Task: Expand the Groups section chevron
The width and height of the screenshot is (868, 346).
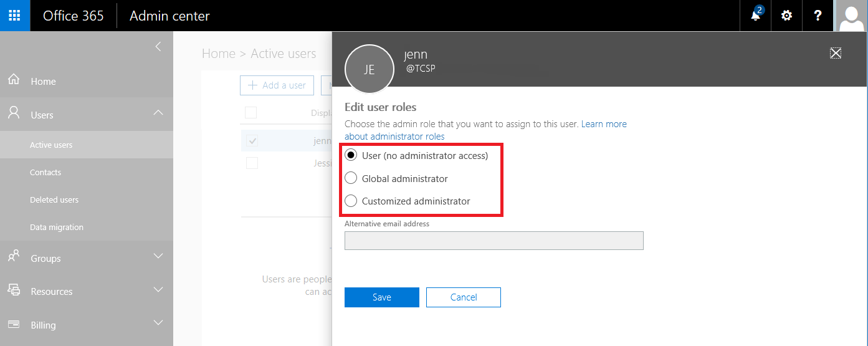Action: (x=158, y=256)
